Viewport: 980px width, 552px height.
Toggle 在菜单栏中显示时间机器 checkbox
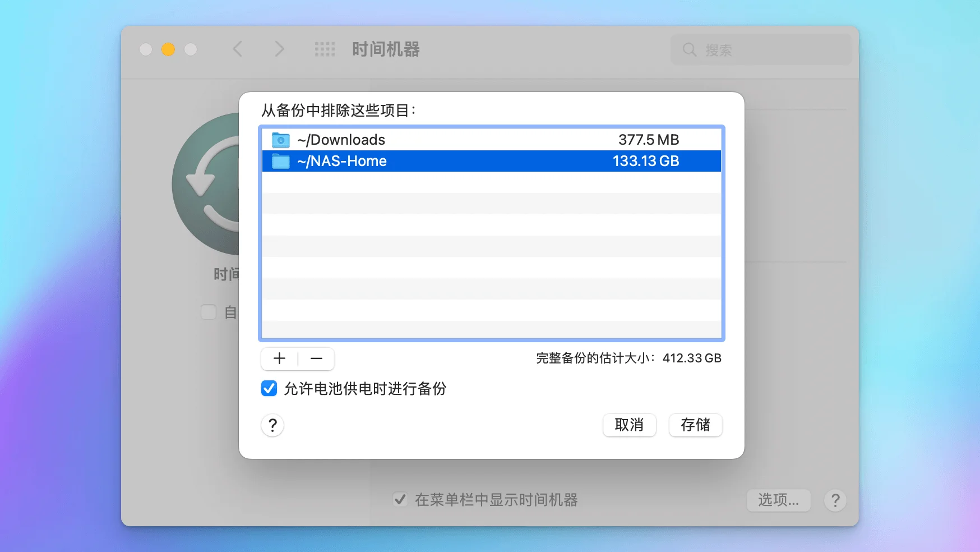(x=400, y=499)
